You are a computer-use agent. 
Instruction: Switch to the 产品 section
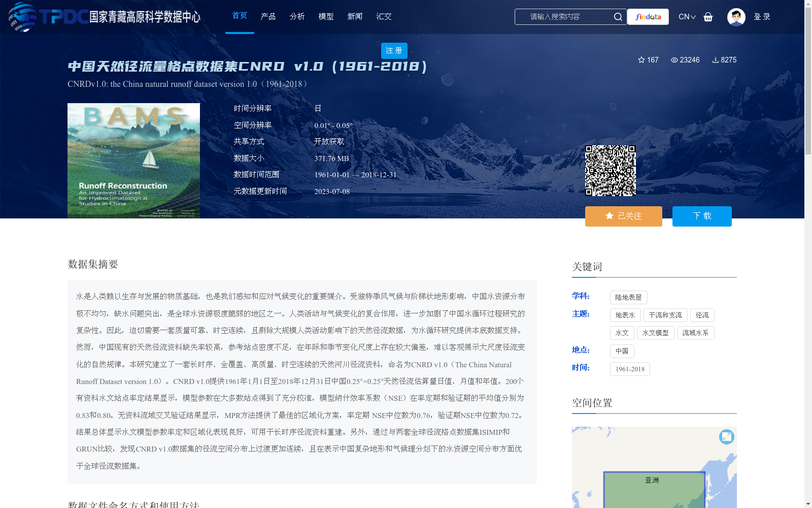coord(268,16)
